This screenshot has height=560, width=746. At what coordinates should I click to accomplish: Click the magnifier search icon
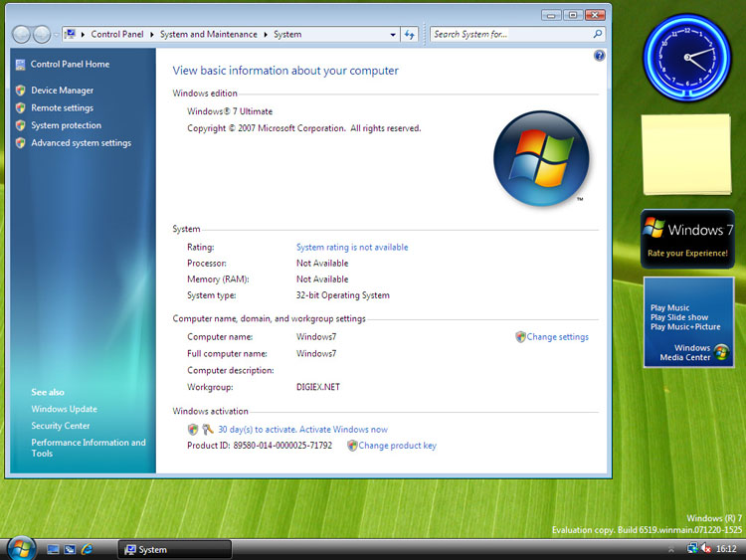598,34
